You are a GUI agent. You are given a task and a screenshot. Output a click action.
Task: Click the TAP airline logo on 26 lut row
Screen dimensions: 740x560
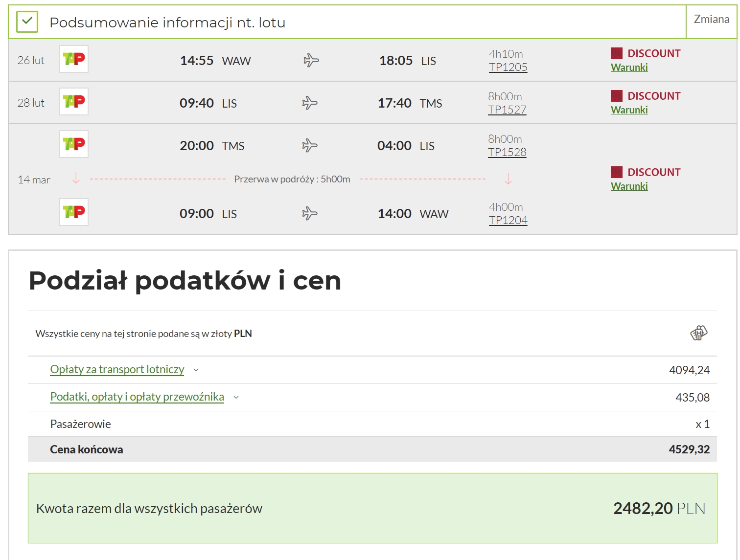[x=74, y=59]
